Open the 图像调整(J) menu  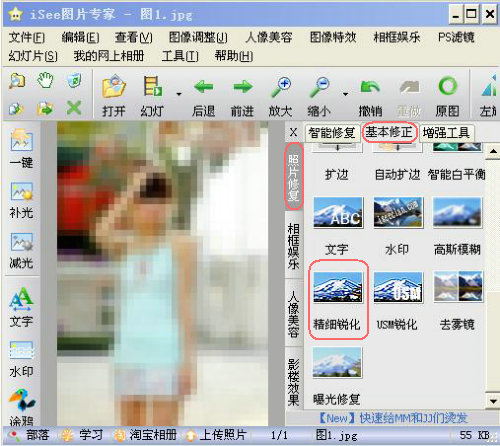198,37
